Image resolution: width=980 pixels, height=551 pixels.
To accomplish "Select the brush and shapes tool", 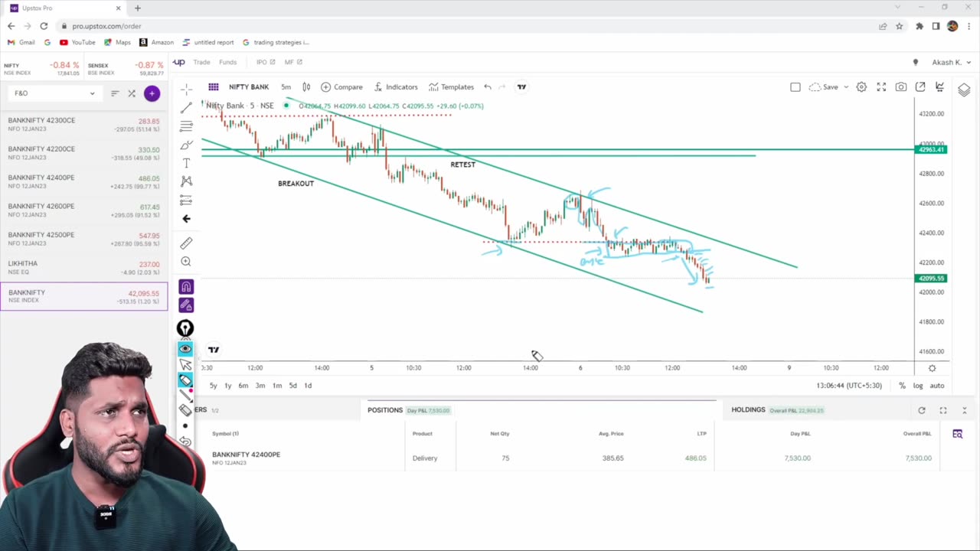I will (x=186, y=145).
